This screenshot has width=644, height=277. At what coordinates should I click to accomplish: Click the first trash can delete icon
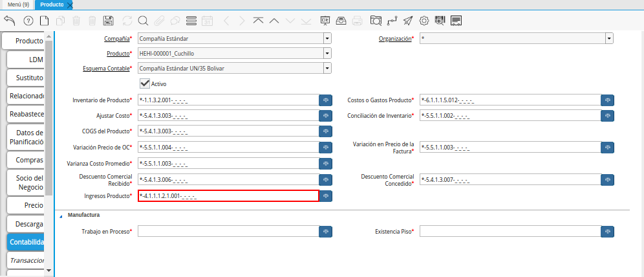(x=76, y=21)
